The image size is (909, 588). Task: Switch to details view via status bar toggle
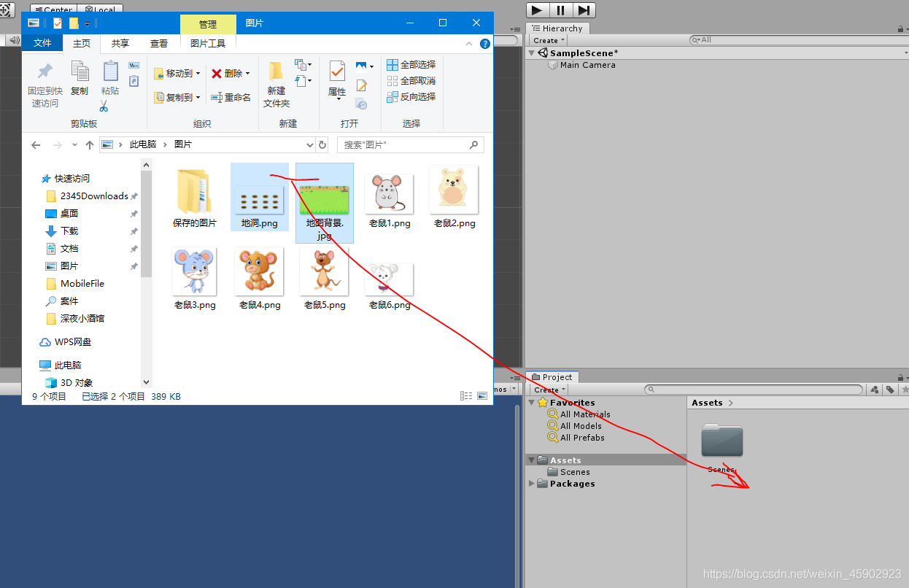click(x=466, y=395)
